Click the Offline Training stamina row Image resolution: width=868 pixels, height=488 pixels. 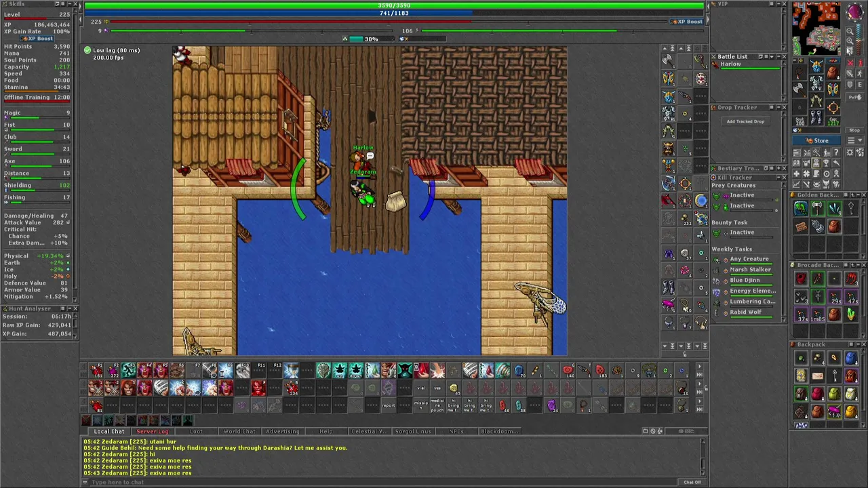(37, 97)
